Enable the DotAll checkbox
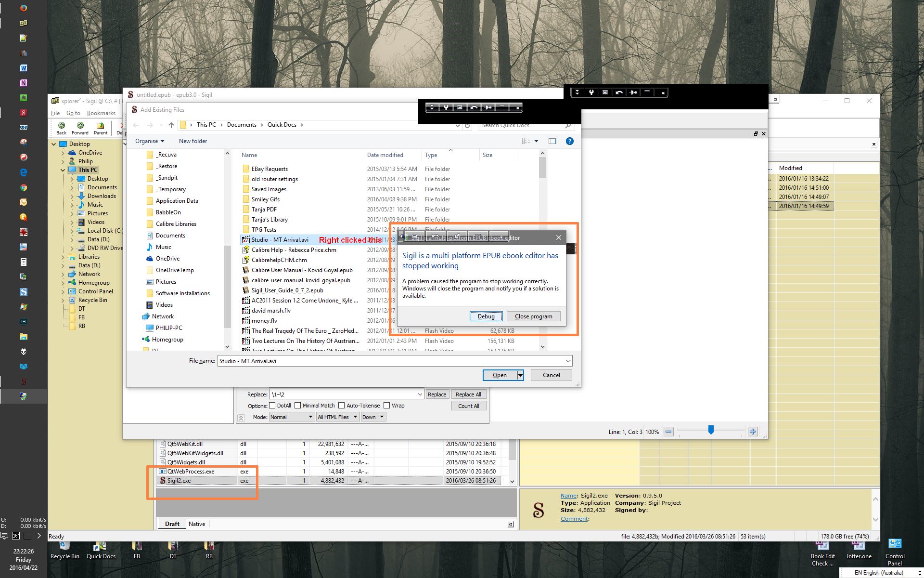This screenshot has width=924, height=578. click(x=272, y=406)
